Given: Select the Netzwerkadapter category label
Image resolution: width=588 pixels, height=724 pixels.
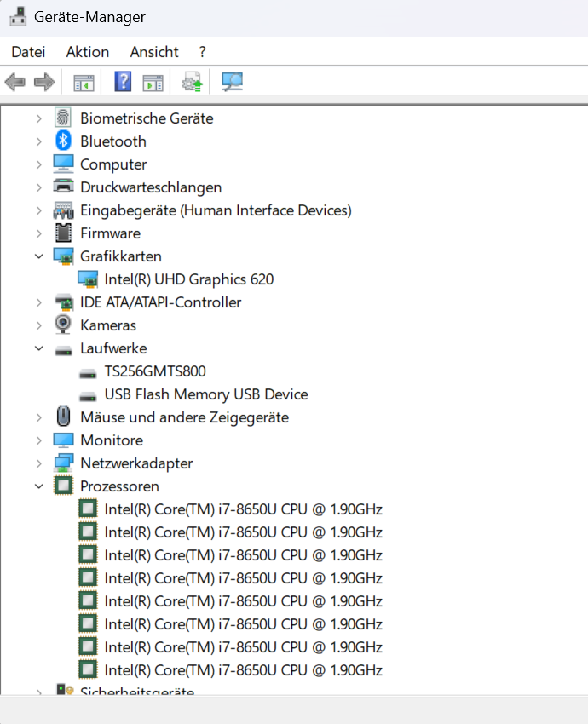Looking at the screenshot, I should (136, 463).
